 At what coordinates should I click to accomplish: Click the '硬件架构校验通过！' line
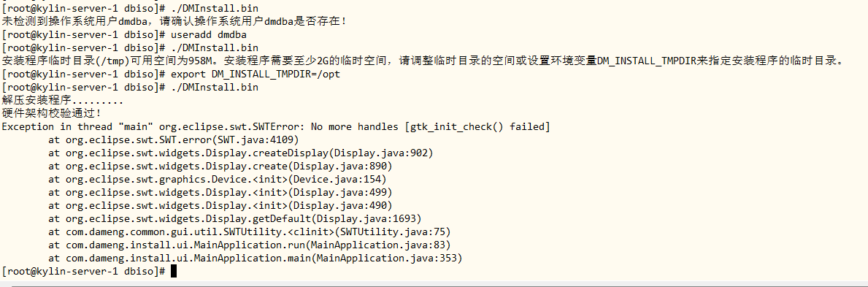pyautogui.click(x=52, y=114)
